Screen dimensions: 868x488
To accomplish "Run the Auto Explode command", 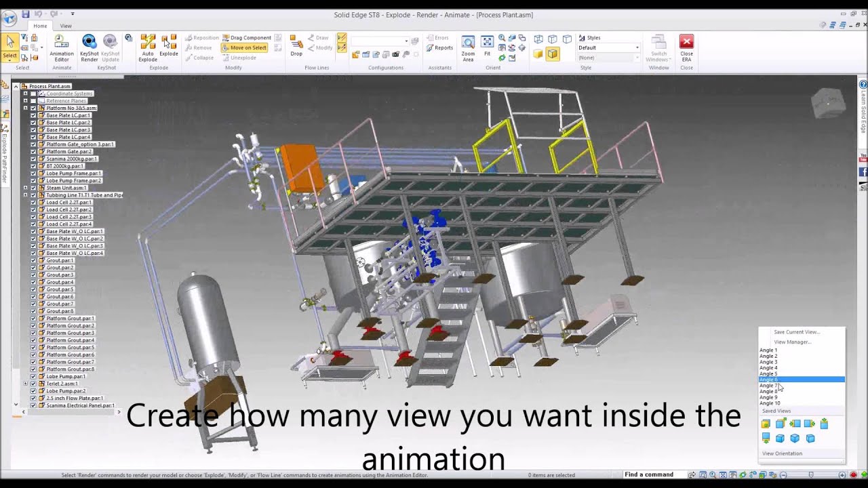I will coord(148,48).
